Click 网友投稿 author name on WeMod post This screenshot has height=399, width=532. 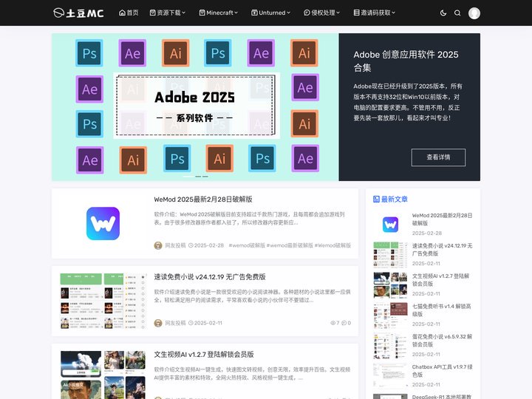coord(175,245)
